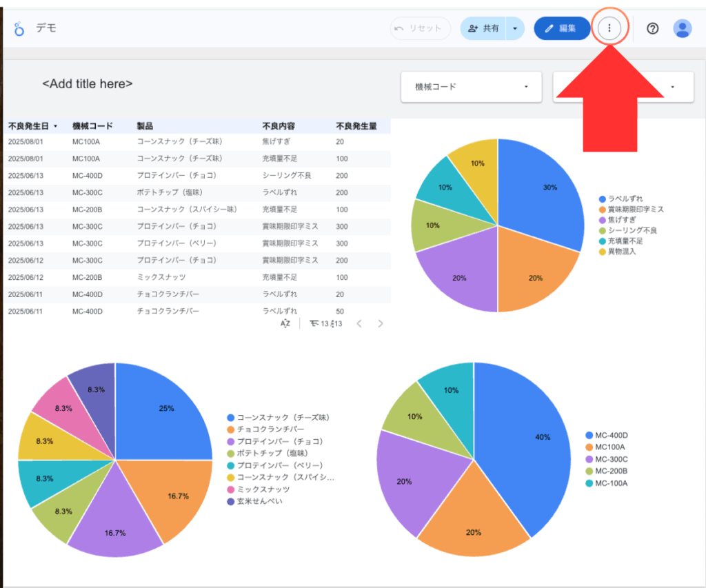The width and height of the screenshot is (706, 588).
Task: Sort table by 製品 column header
Action: 145,126
